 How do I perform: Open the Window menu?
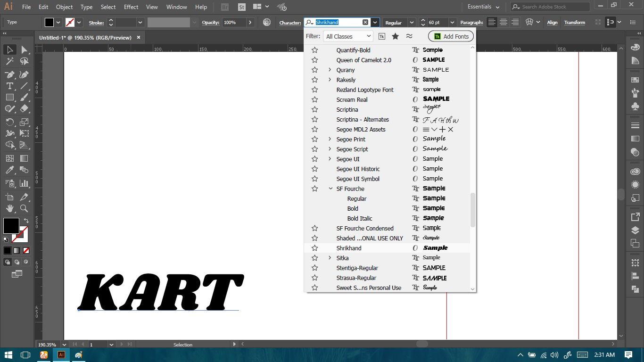pos(177,7)
